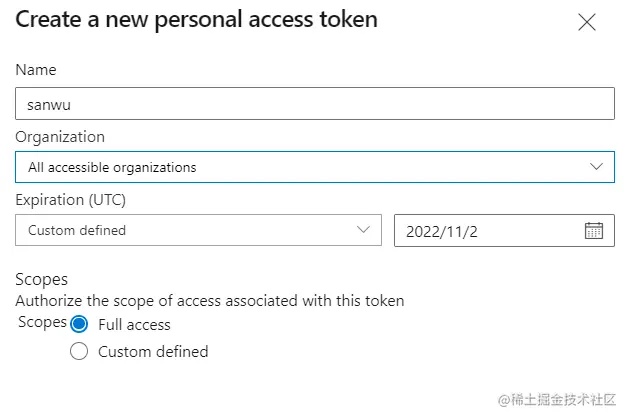Click the Expiration (UTC) label

point(71,199)
